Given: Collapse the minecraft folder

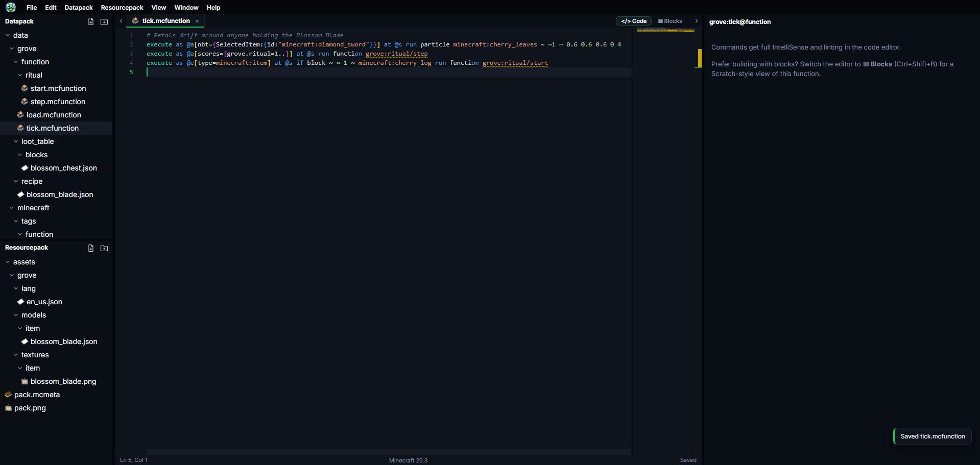Looking at the screenshot, I should coord(12,208).
